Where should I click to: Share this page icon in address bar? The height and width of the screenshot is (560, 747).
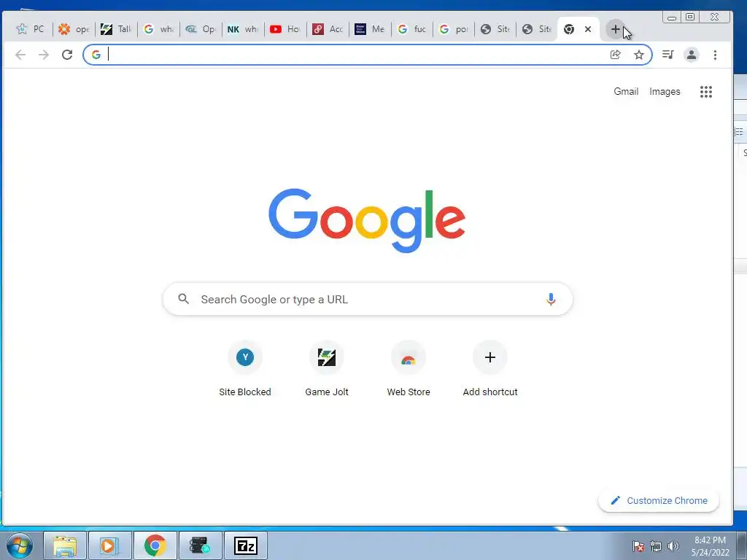(616, 55)
